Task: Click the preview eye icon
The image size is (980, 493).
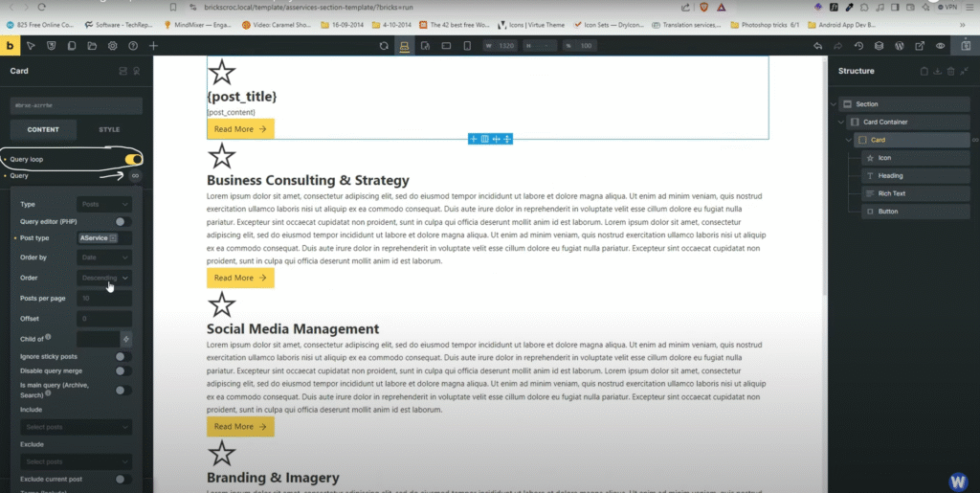Action: 940,46
